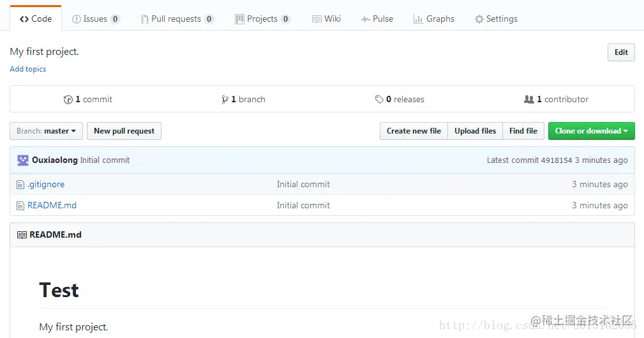View the 1 commit history link
Screen dimensions: 644x338
coord(88,99)
